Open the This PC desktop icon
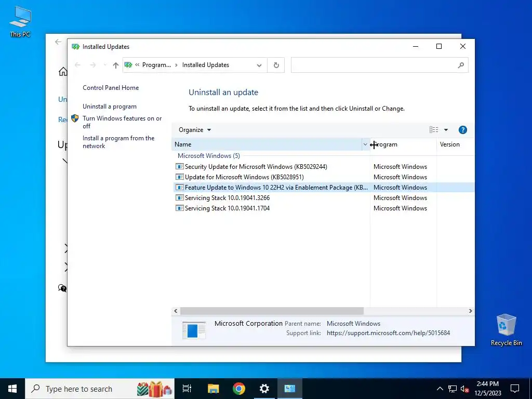 click(20, 22)
